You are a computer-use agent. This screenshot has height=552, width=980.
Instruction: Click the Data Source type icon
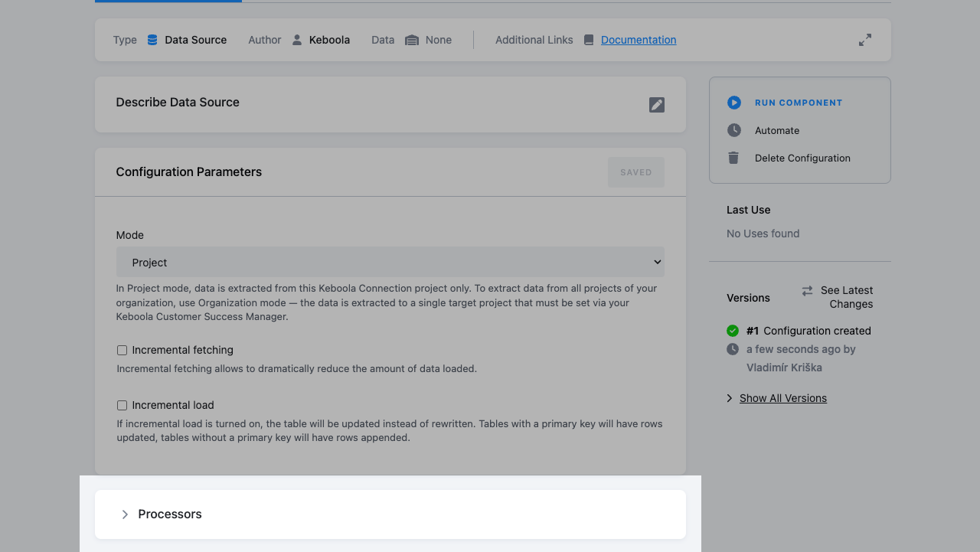point(152,39)
